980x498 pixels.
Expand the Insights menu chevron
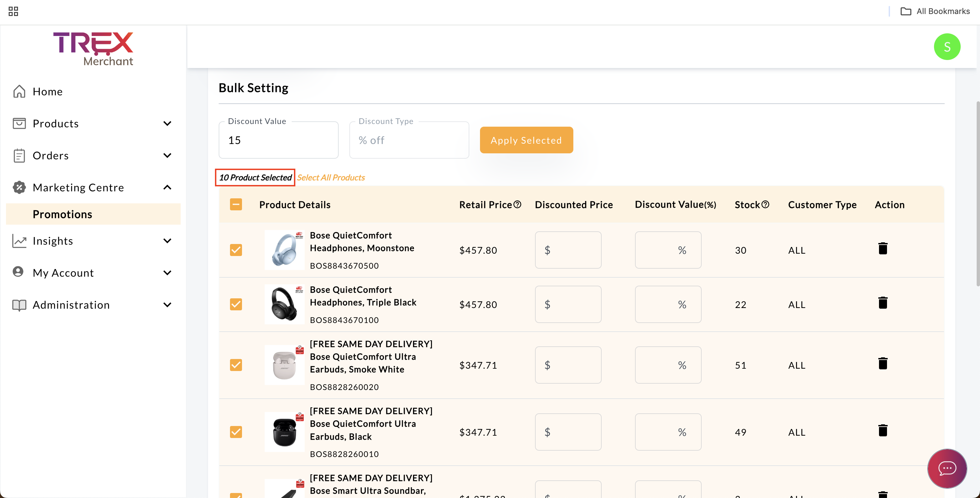(x=167, y=241)
